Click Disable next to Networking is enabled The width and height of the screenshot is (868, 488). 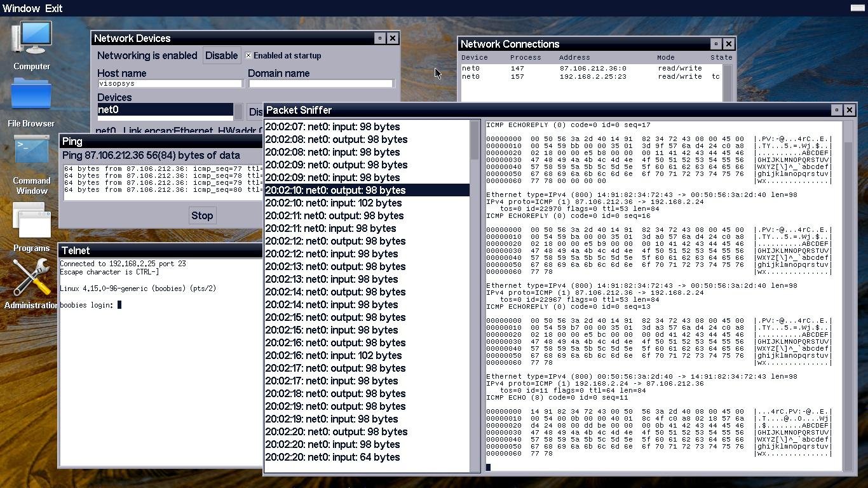pyautogui.click(x=221, y=55)
